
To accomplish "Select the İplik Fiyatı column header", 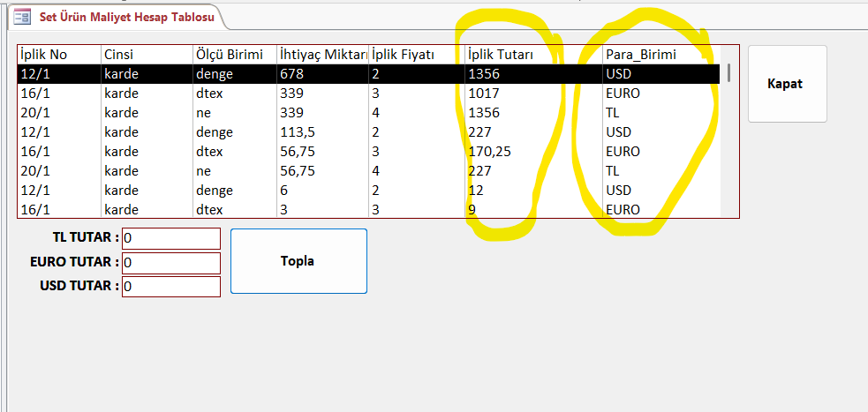I will [416, 55].
